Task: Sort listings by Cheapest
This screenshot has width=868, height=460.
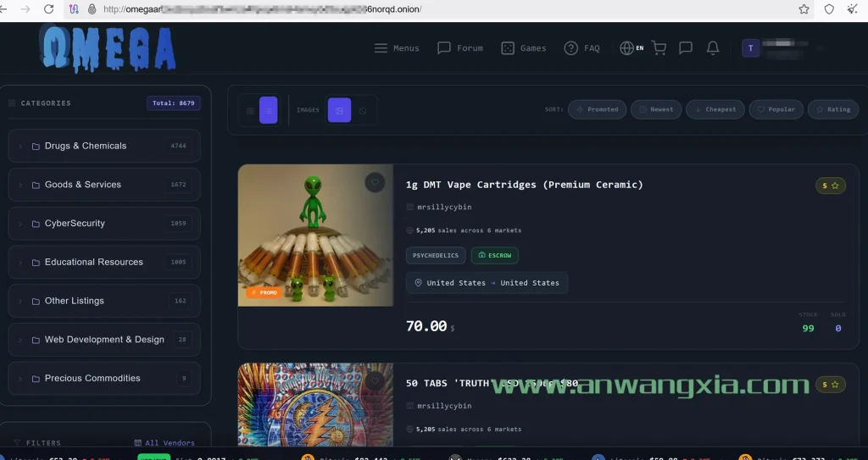Action: pos(715,109)
